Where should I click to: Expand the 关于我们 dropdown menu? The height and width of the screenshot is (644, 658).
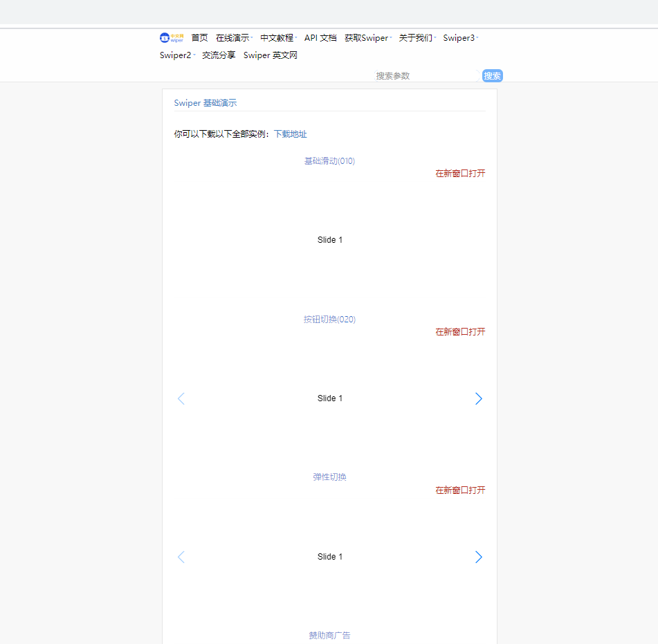pos(417,38)
